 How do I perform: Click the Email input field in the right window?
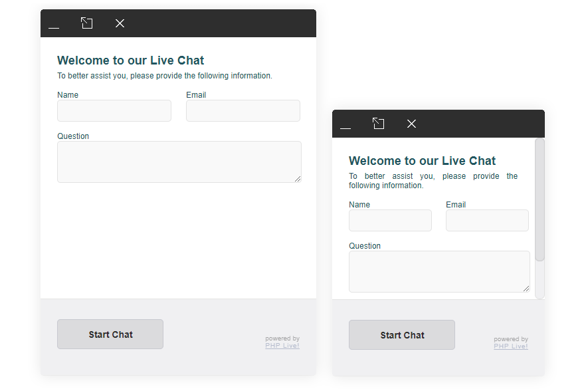[x=486, y=220]
